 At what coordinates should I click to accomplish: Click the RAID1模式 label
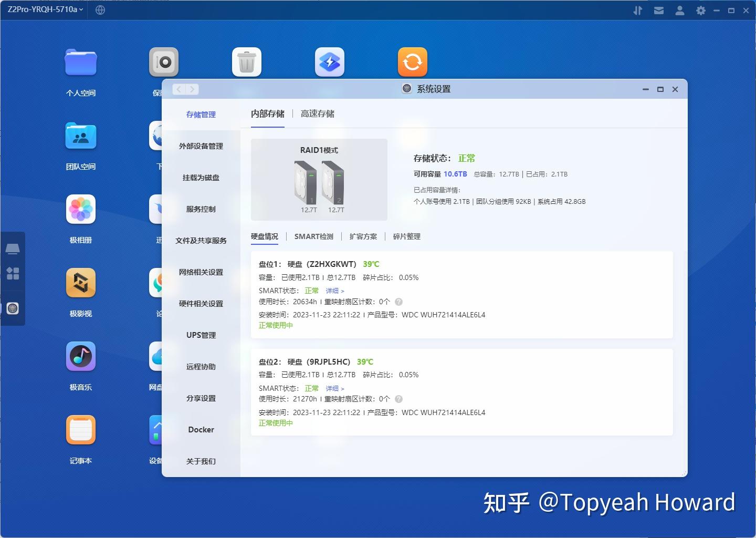coord(319,150)
